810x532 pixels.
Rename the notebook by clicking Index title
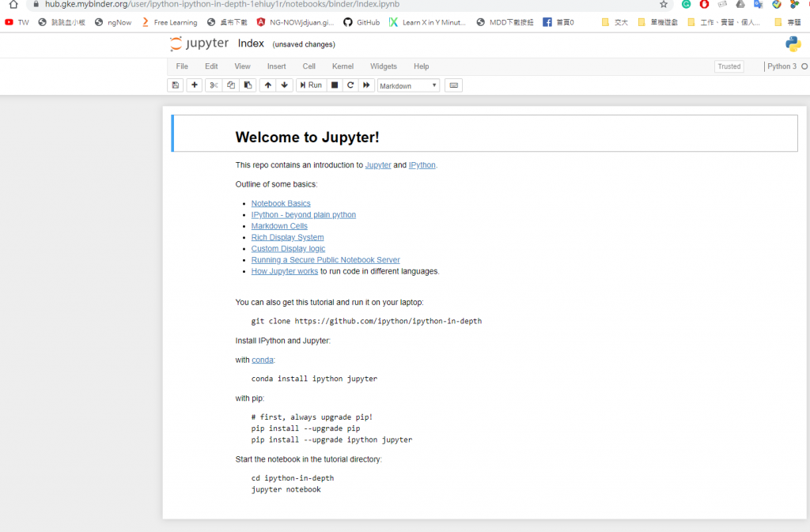(x=251, y=43)
